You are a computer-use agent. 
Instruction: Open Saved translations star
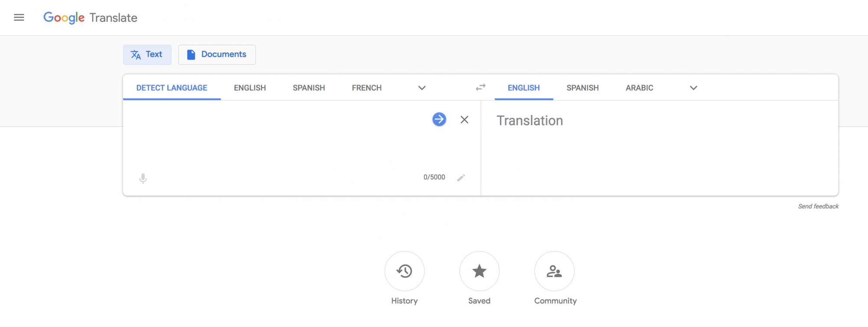coord(480,271)
